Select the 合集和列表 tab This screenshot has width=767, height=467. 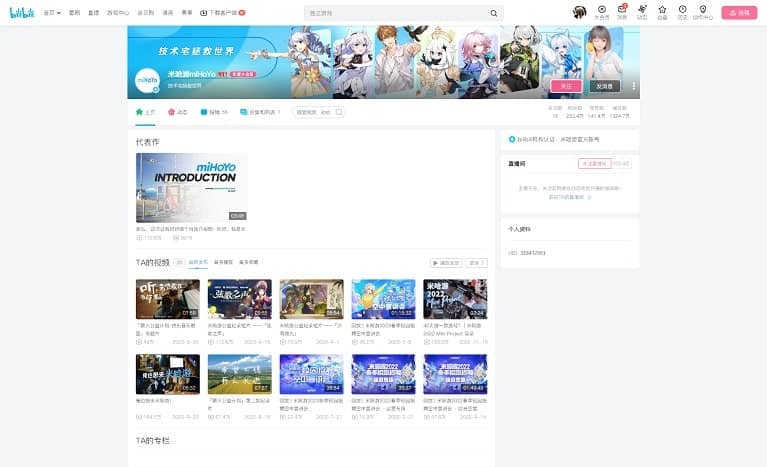tap(260, 112)
